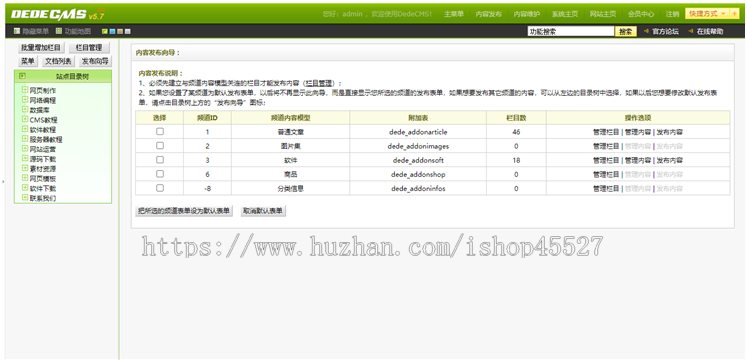This screenshot has width=747, height=362.
Task: Expand the 软件教程 tree node
Action: tap(25, 129)
